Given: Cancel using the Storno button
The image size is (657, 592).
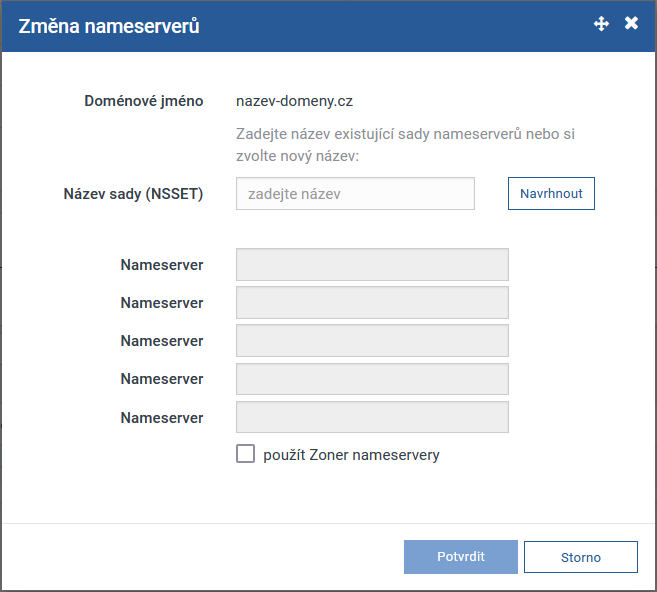Looking at the screenshot, I should (580, 557).
